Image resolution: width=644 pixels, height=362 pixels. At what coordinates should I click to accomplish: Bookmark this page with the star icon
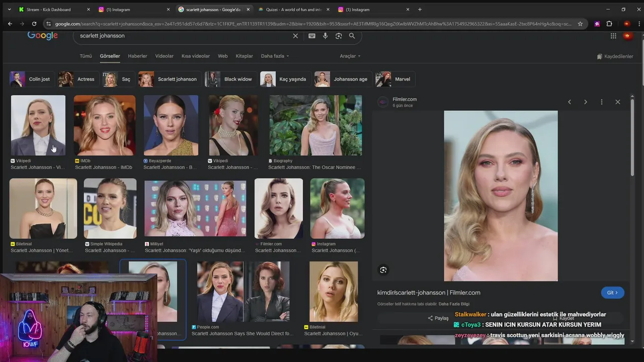click(580, 24)
